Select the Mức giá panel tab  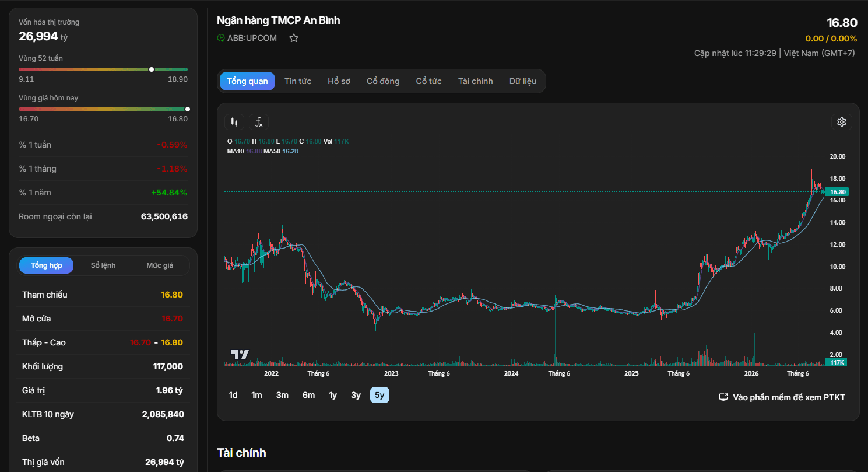tap(160, 265)
